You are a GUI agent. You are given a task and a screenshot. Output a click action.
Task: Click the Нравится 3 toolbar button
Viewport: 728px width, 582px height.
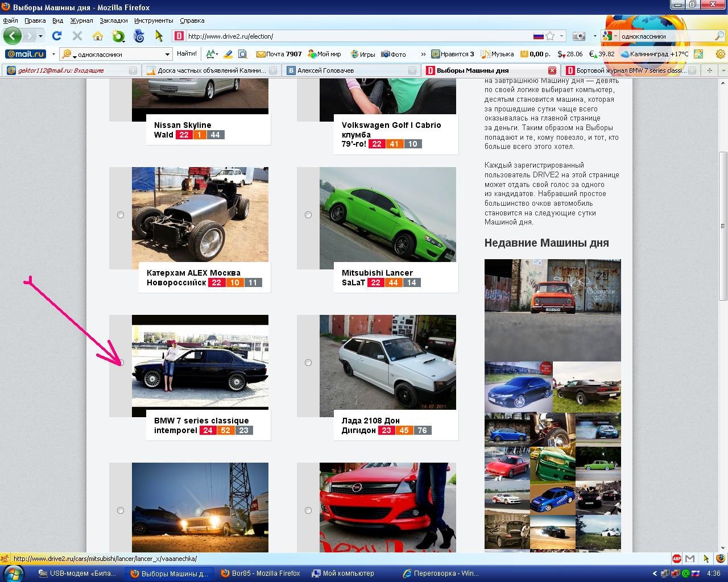coord(453,54)
